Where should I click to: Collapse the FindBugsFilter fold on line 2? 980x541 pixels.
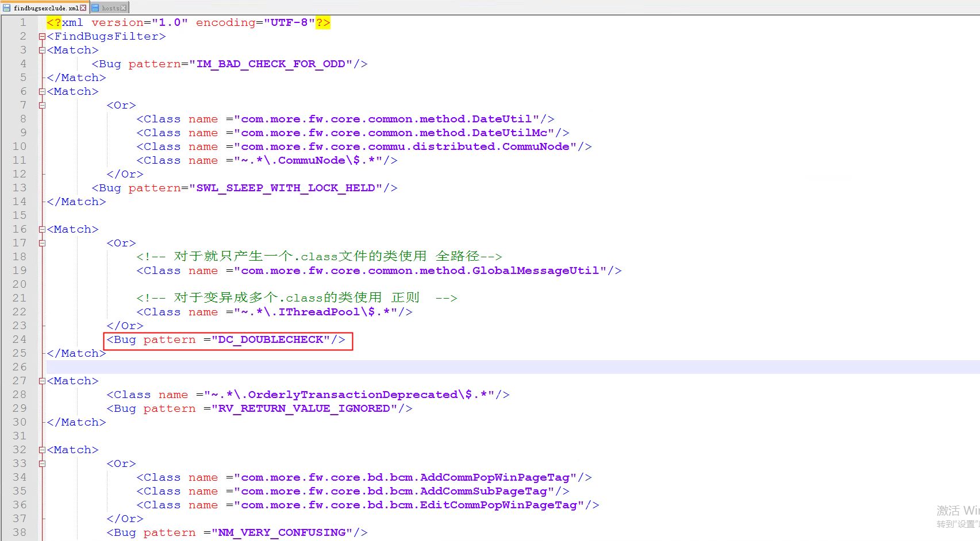[x=42, y=37]
